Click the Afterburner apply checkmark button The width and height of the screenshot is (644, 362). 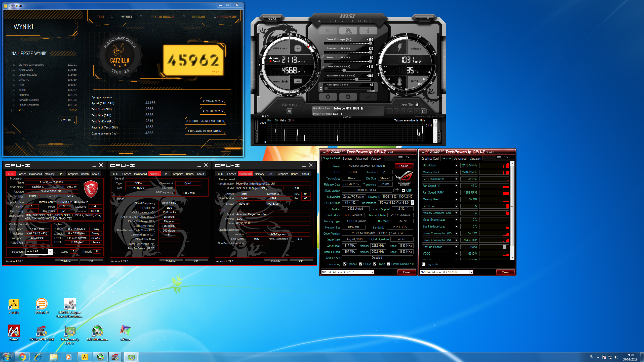(368, 97)
